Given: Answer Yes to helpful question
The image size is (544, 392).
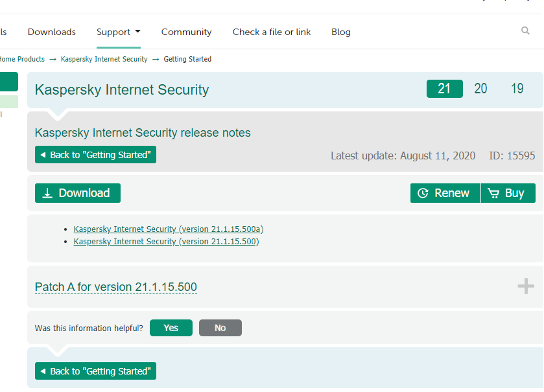Looking at the screenshot, I should (171, 328).
